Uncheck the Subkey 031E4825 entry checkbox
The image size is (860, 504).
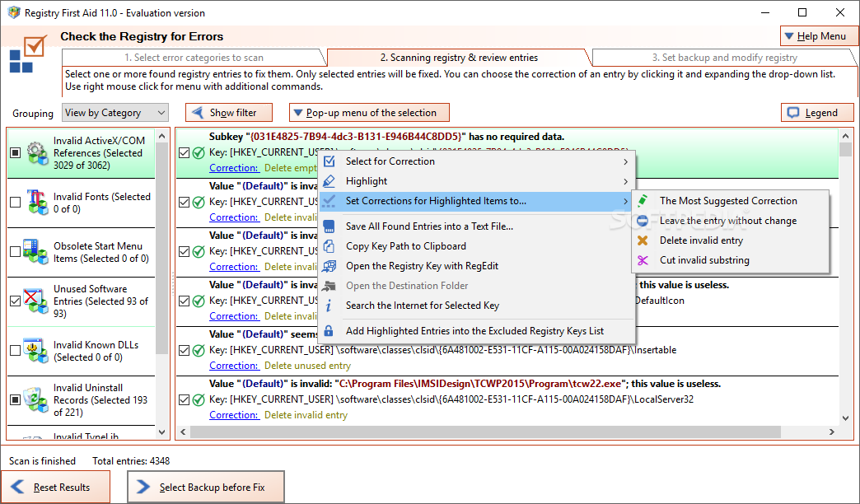185,153
